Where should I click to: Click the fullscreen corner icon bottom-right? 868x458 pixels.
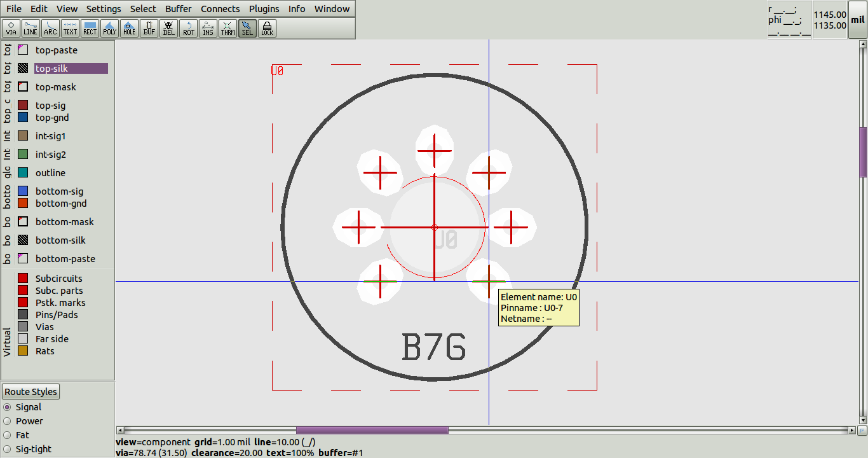[x=863, y=430]
